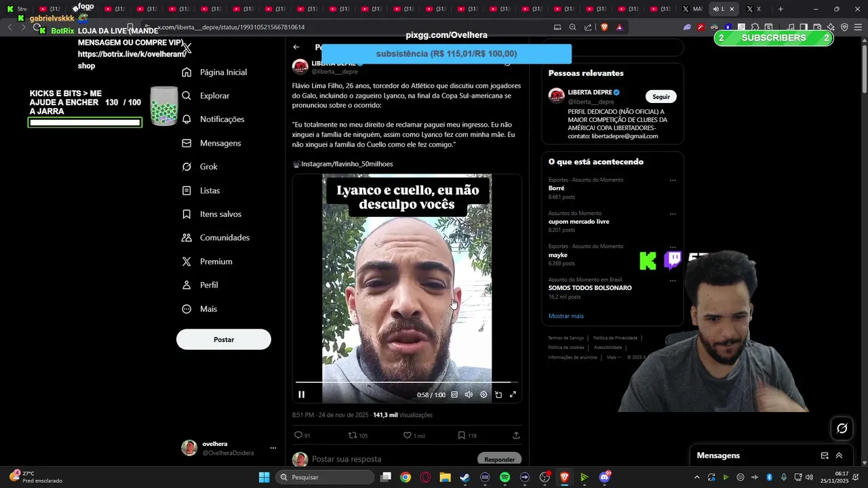Viewport: 868px width, 488px height.
Task: Open Google Chrome from the taskbar
Action: pyautogui.click(x=405, y=477)
